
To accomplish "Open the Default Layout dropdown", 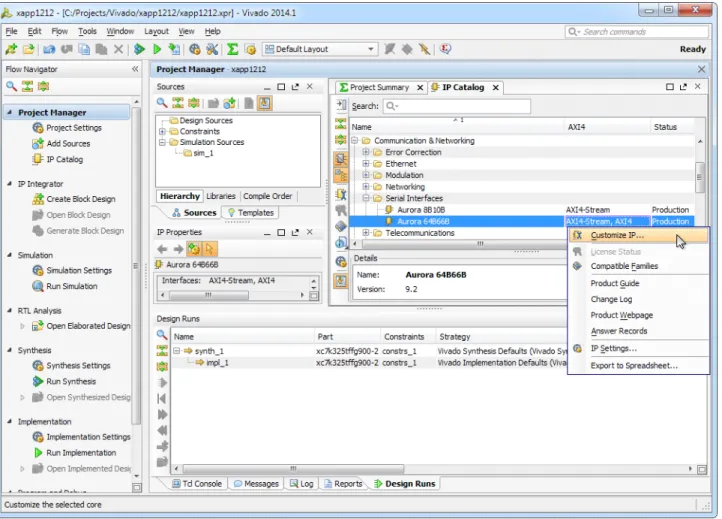I will coord(320,49).
